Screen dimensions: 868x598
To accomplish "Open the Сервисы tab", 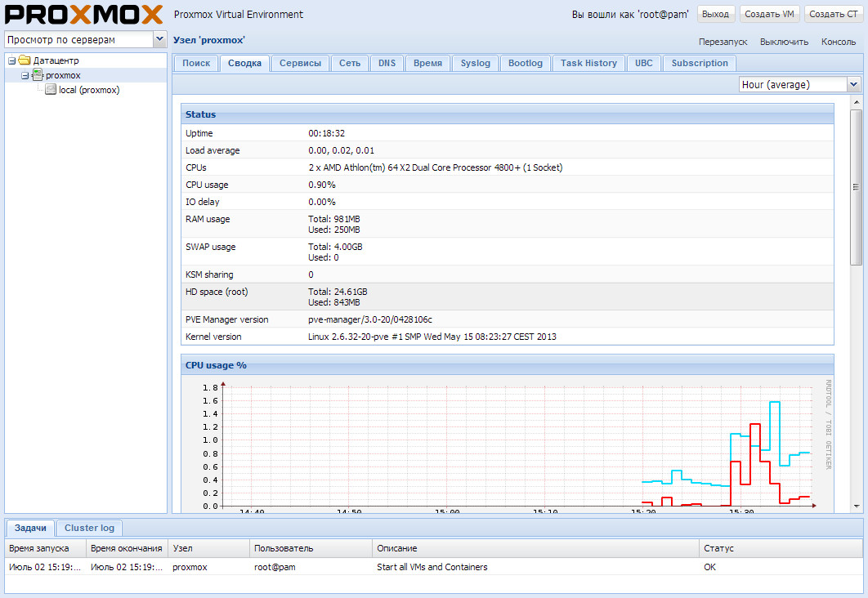I will click(300, 63).
